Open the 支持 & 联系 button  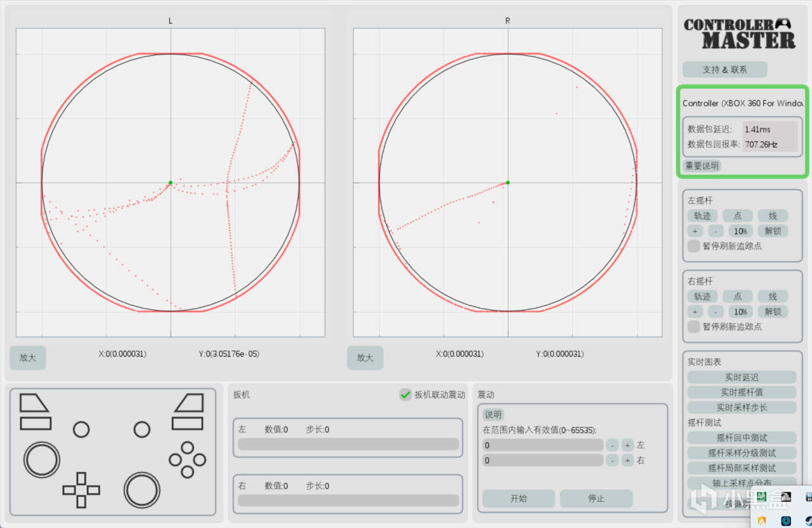point(724,70)
